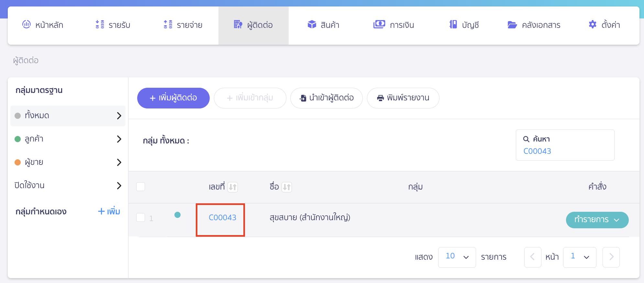Image resolution: width=644 pixels, height=283 pixels.
Task: Check the select-all checkbox in table header
Action: click(141, 187)
